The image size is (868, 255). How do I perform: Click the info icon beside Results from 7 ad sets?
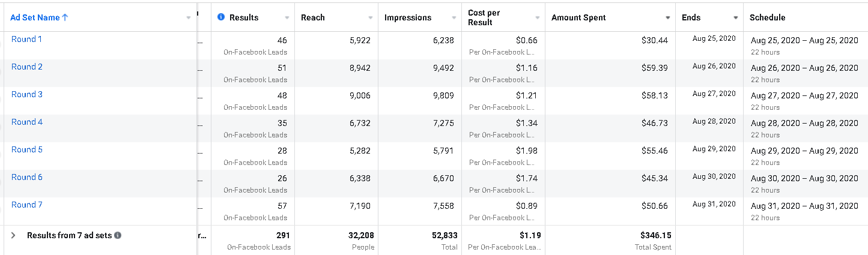tap(118, 236)
